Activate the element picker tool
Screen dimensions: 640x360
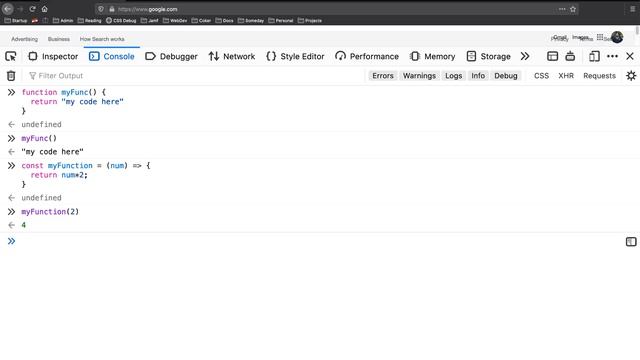coord(11,56)
